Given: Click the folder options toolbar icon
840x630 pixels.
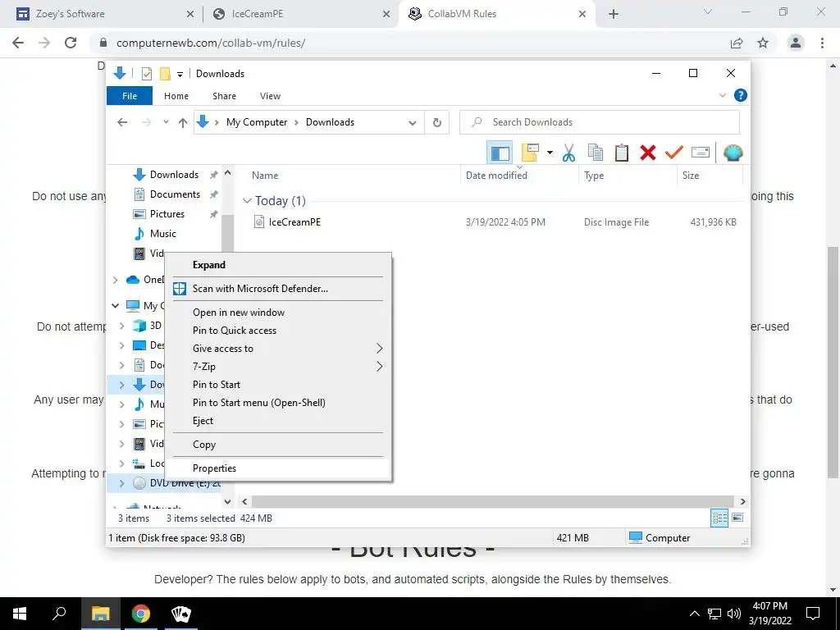Looking at the screenshot, I should click(529, 153).
